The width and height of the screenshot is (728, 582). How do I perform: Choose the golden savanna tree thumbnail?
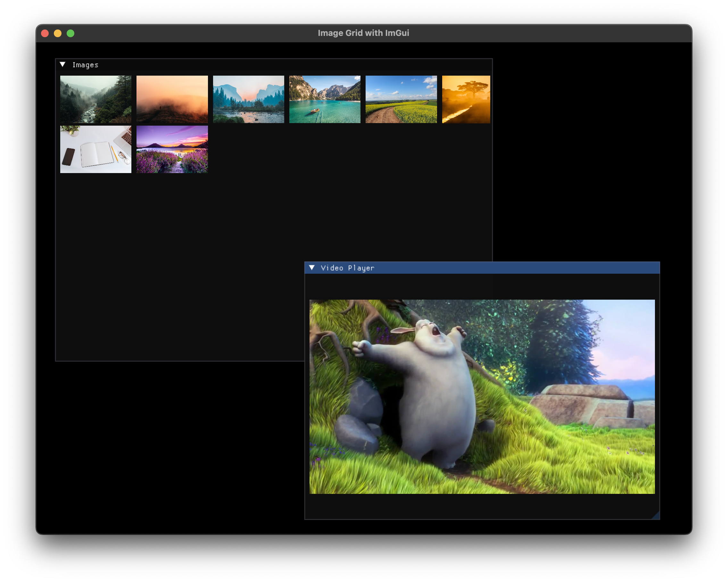click(x=466, y=99)
